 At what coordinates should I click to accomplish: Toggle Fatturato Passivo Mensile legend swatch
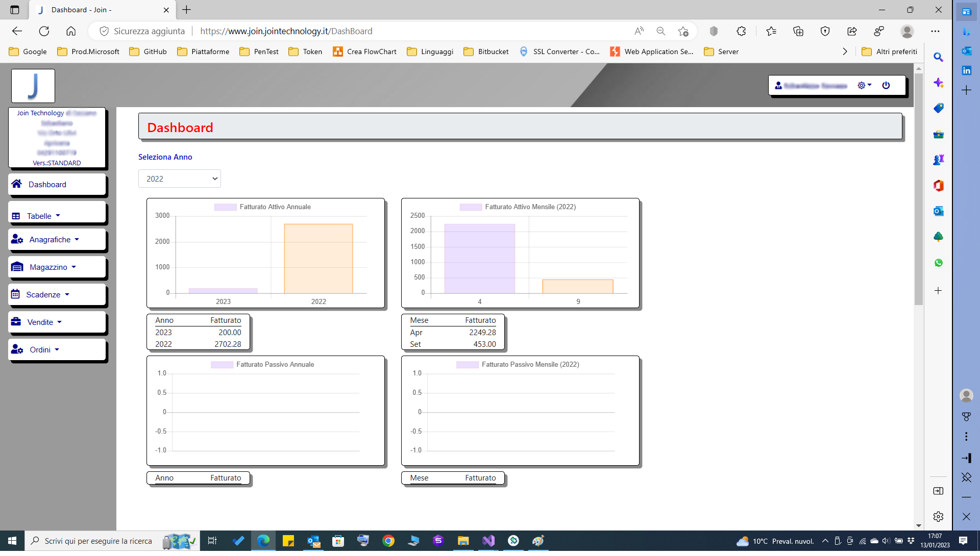[468, 365]
